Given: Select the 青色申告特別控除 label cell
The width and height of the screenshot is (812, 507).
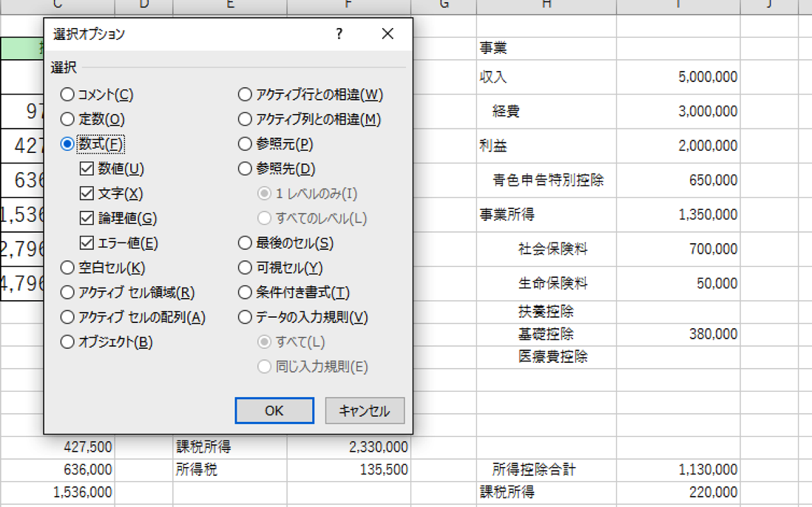Looking at the screenshot, I should tap(547, 180).
